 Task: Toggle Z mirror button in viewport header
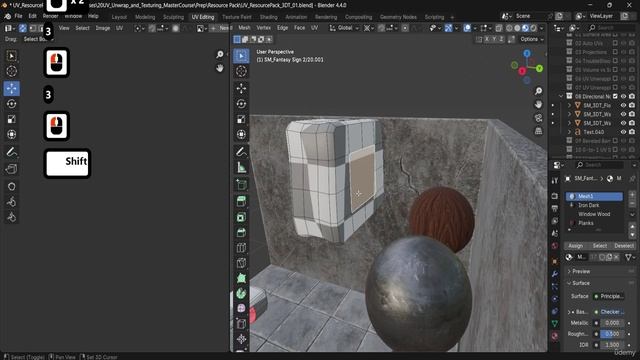pyautogui.click(x=502, y=39)
